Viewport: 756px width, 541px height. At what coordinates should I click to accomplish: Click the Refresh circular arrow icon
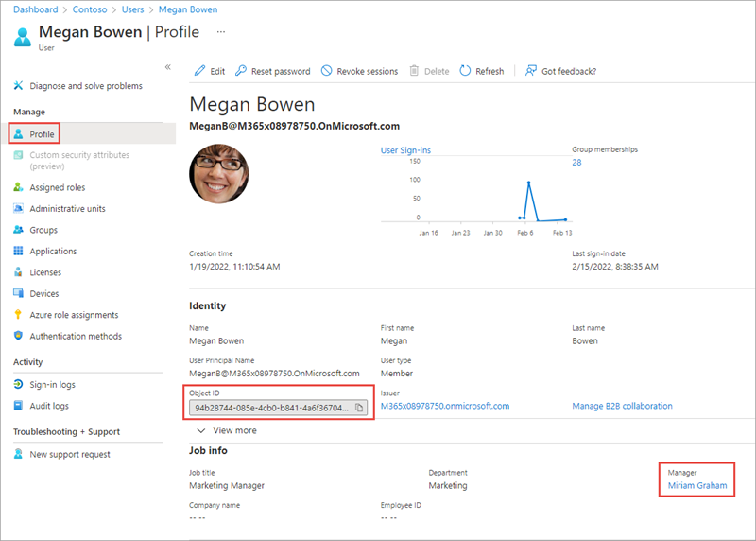pos(465,71)
